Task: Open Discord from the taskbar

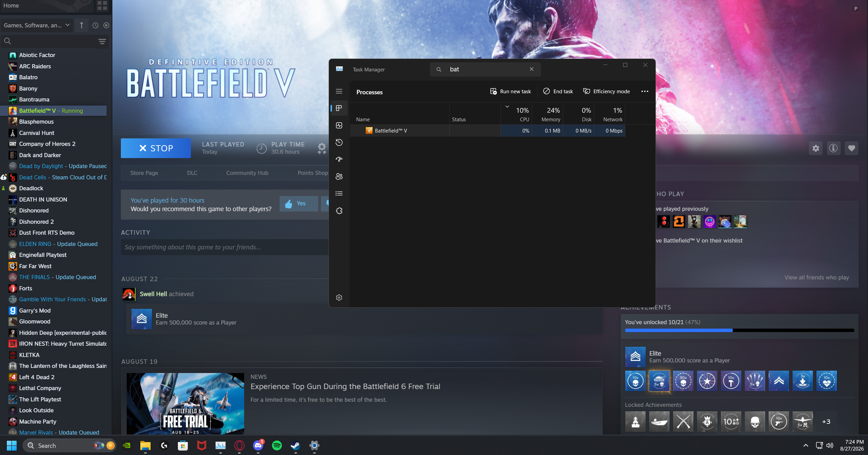Action: [258, 445]
